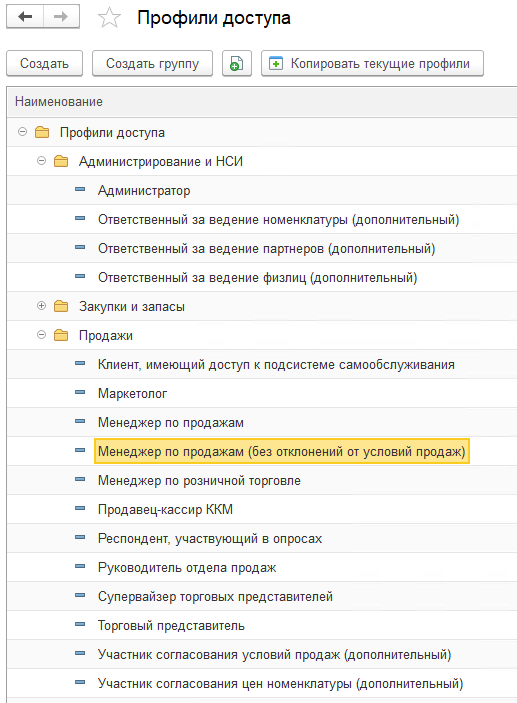The image size is (517, 703).
Task: Click folder icon beside Продажи
Action: pos(61,335)
